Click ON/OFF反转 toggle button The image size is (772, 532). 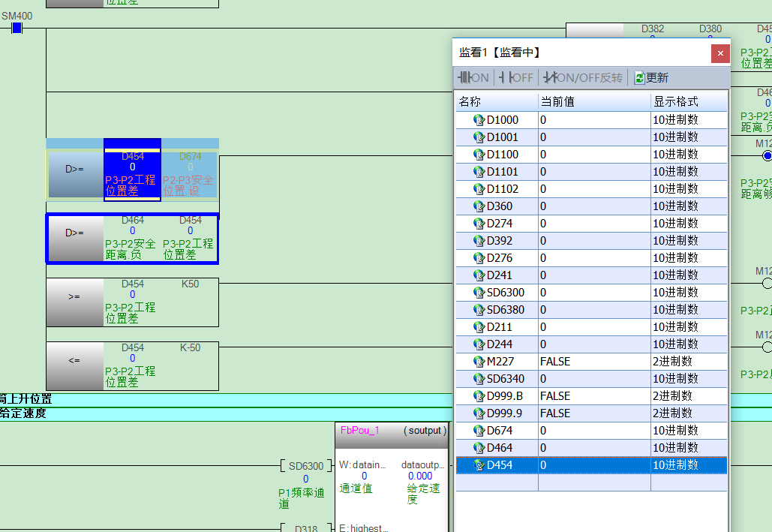point(583,77)
